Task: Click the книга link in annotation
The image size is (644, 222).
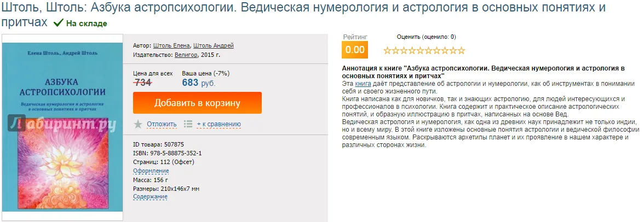Action: pos(363,84)
